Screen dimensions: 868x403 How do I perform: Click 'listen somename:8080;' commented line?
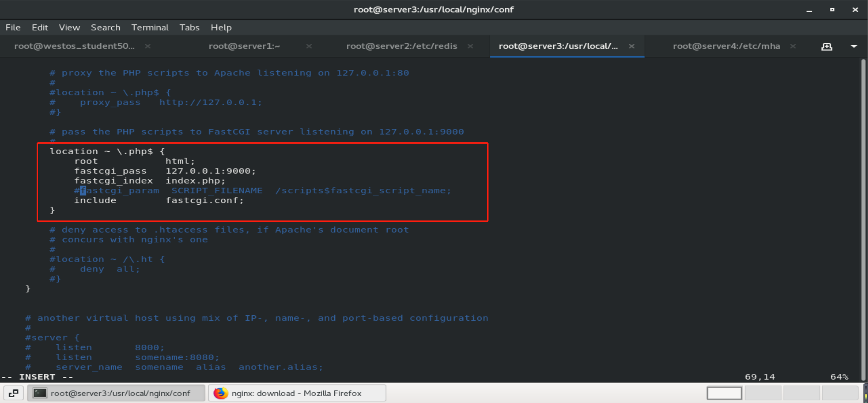(x=123, y=357)
